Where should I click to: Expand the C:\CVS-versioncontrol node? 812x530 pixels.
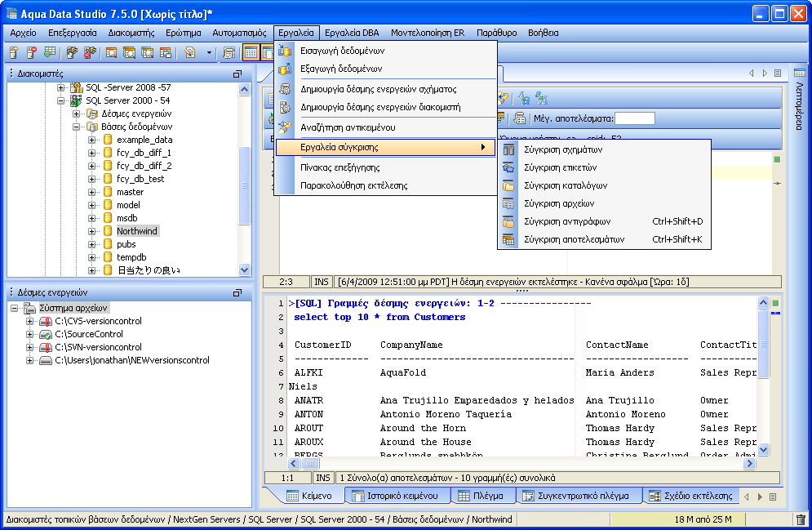tap(29, 321)
